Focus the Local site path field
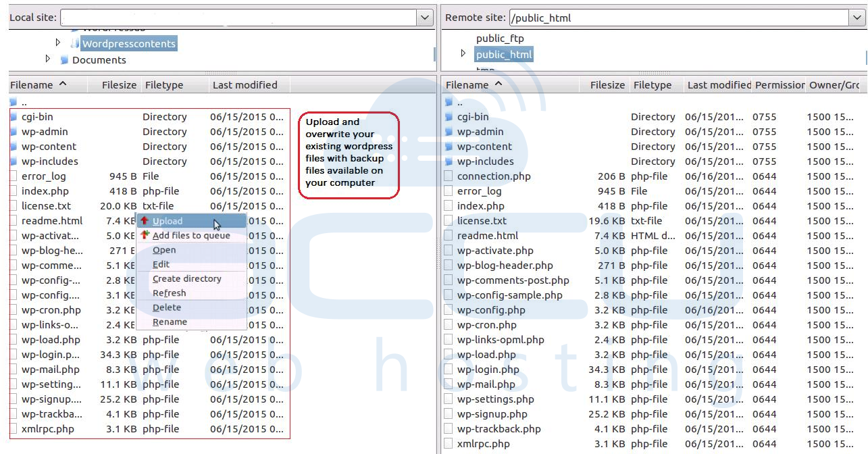868x454 pixels. pyautogui.click(x=238, y=18)
